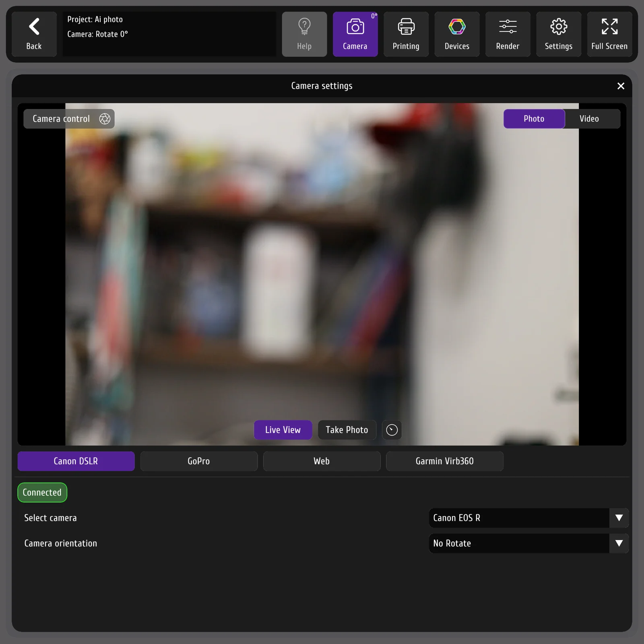The width and height of the screenshot is (644, 644).
Task: Close the Camera settings dialog
Action: (x=621, y=86)
